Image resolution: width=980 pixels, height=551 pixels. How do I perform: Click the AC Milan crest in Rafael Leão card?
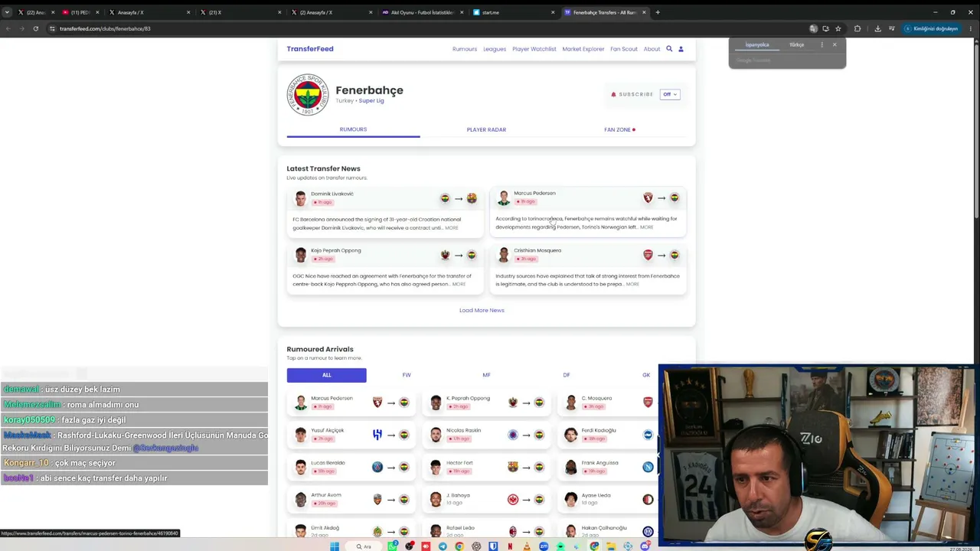[513, 532]
